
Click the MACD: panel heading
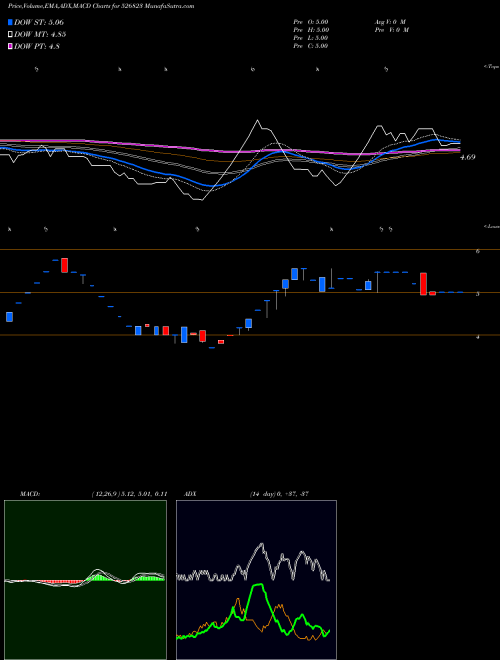coord(30,494)
